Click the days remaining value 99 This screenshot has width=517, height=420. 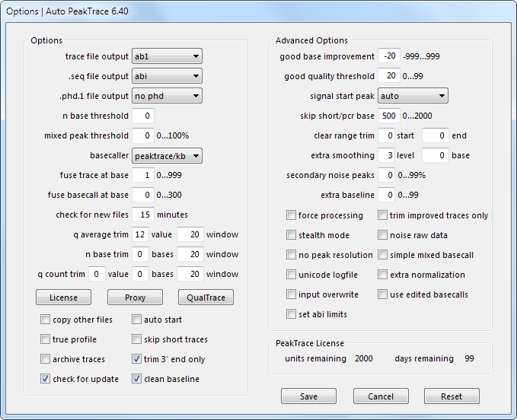pos(469,358)
